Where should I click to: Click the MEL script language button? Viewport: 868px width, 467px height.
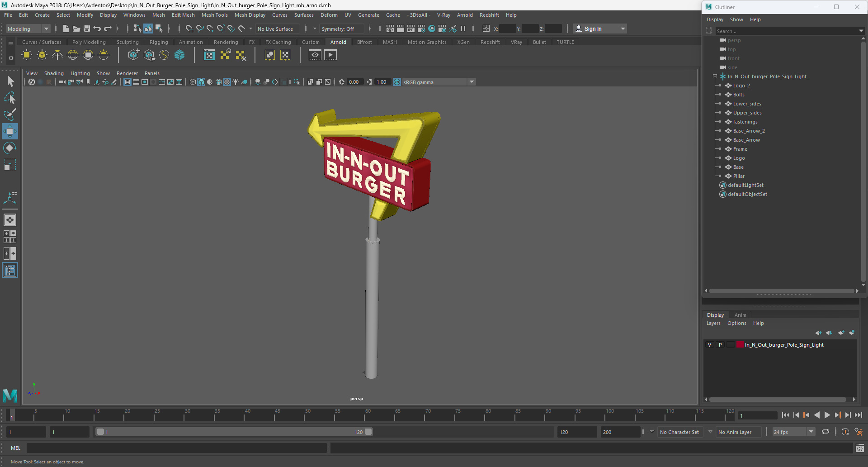coord(15,448)
